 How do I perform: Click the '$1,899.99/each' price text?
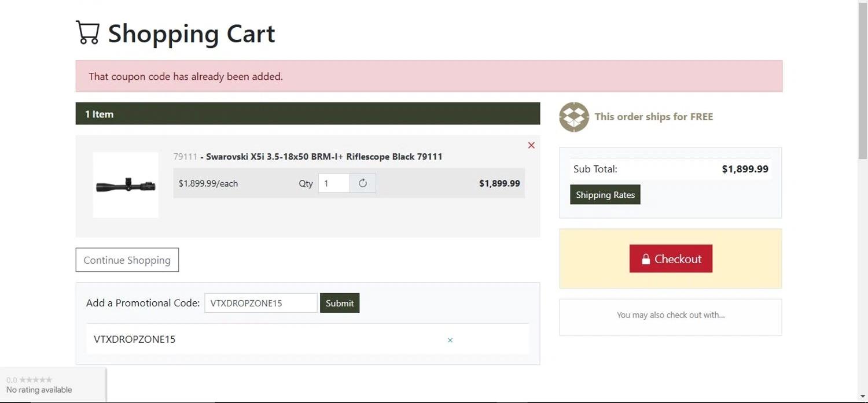[208, 183]
